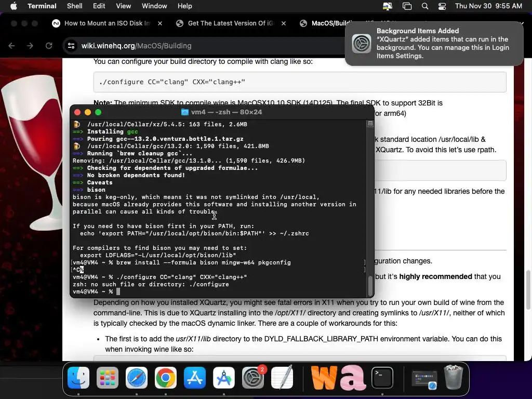Go forward in the browser
The height and width of the screenshot is (399, 532).
[x=30, y=46]
